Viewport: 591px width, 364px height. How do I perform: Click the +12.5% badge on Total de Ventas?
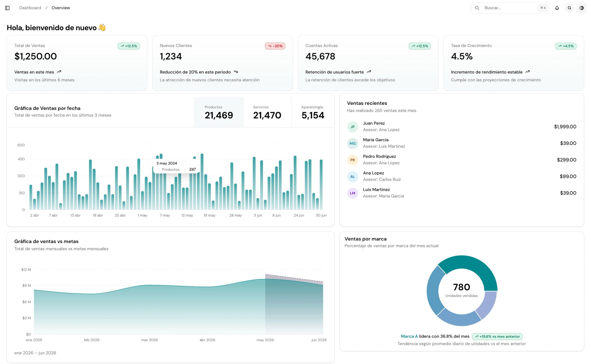pyautogui.click(x=129, y=46)
